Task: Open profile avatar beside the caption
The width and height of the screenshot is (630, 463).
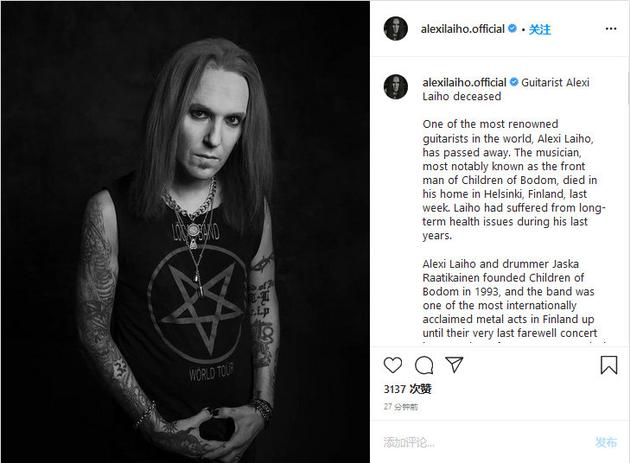Action: pos(396,86)
